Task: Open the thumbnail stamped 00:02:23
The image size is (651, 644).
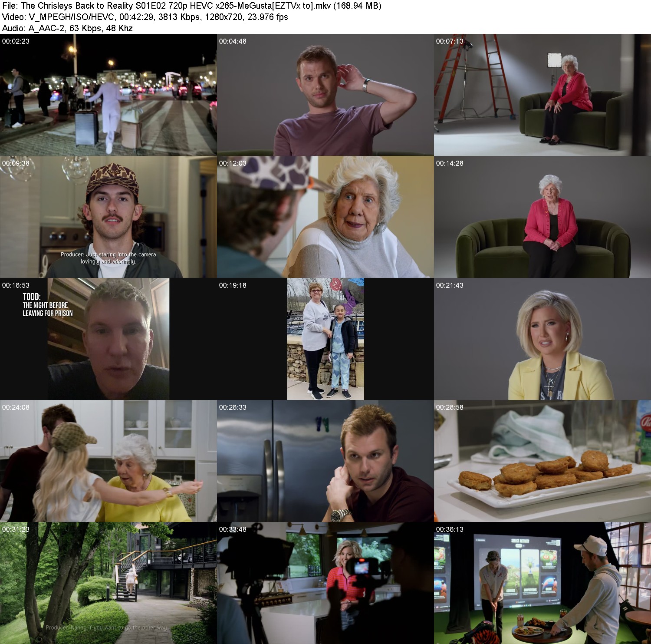Action: point(108,95)
